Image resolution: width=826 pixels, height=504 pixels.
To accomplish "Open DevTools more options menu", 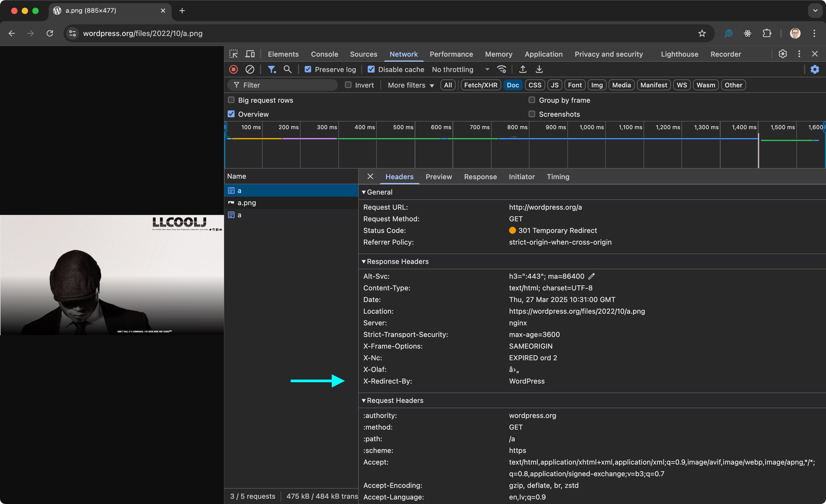I will point(799,54).
